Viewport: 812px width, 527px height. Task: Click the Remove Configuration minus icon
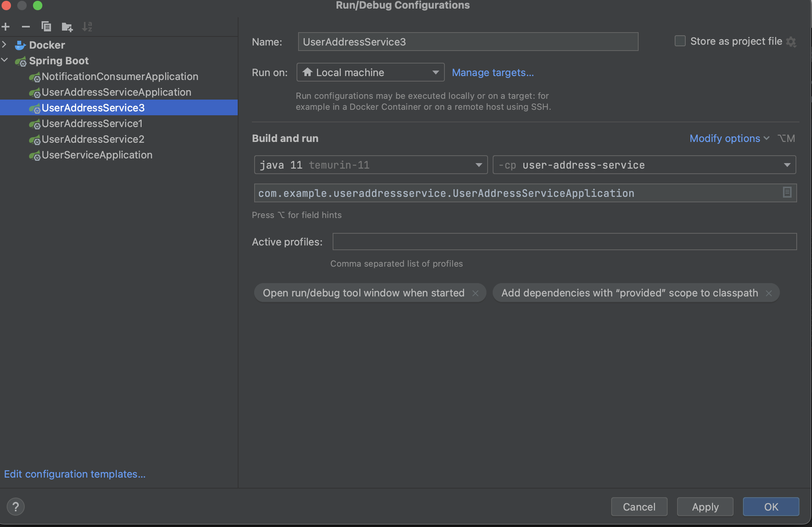coord(26,27)
